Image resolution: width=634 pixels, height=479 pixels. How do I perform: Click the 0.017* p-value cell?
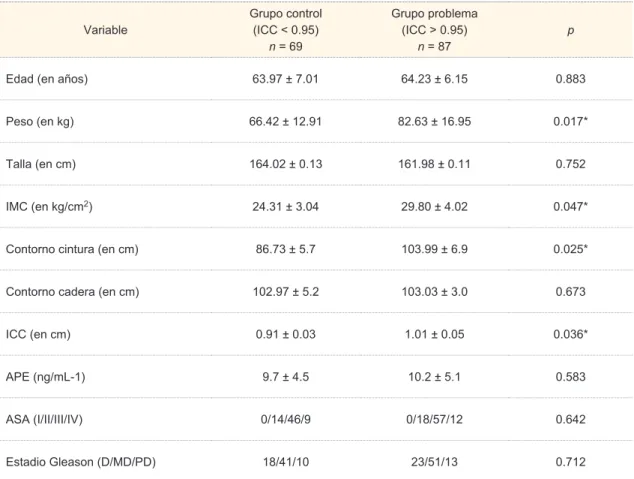(571, 121)
